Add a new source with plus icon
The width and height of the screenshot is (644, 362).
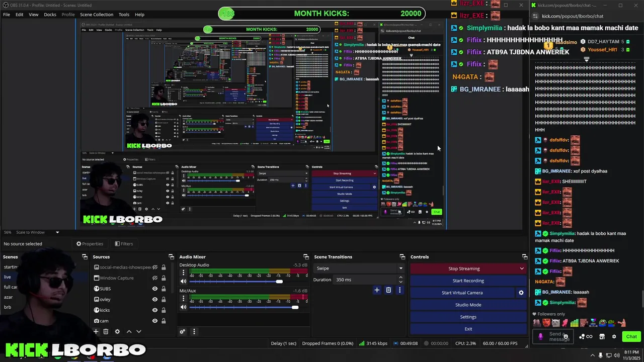[x=96, y=331]
